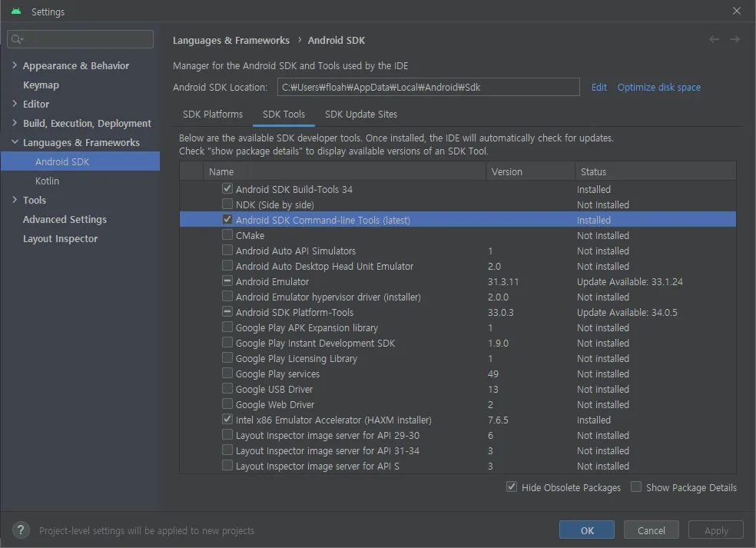
Task: Uncheck Hide Obsolete Packages
Action: (512, 487)
